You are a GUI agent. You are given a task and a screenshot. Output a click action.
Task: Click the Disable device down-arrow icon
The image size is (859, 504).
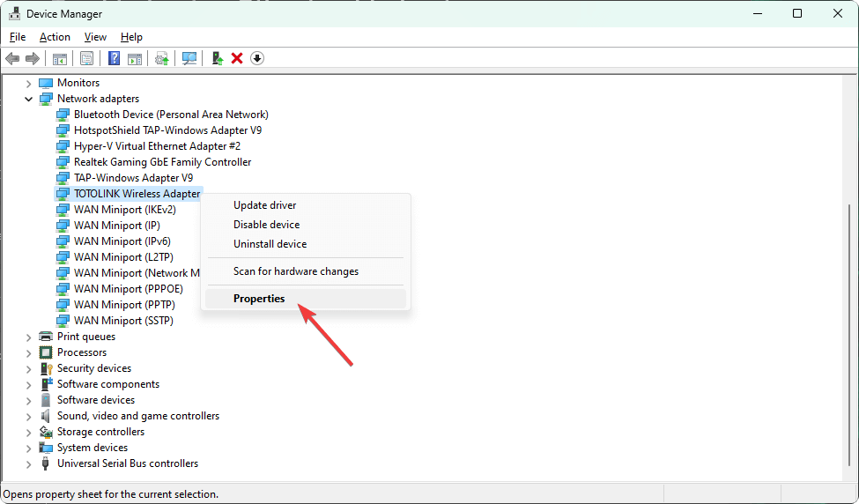pyautogui.click(x=257, y=58)
